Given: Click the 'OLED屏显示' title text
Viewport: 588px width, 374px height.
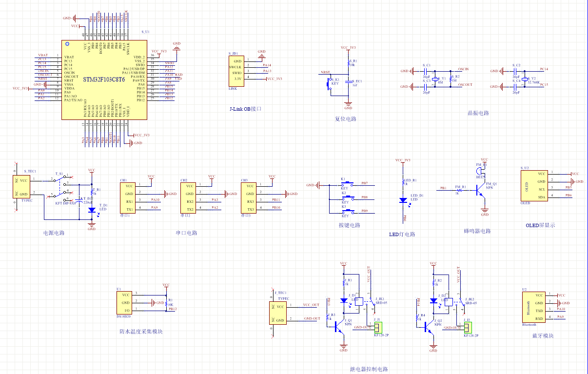Looking at the screenshot, I should 540,225.
